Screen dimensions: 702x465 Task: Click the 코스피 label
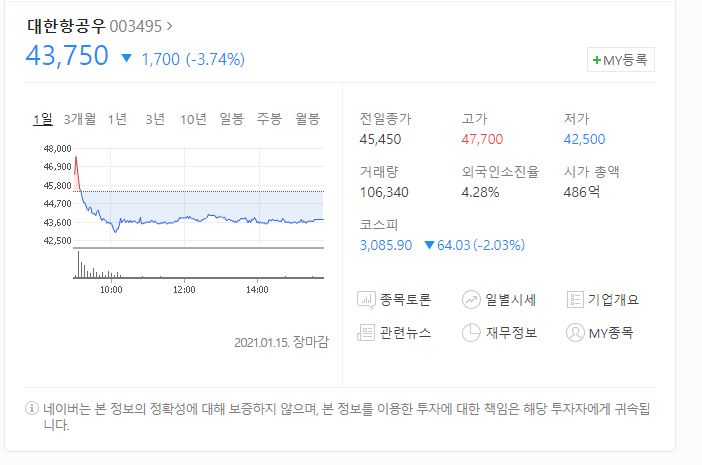pos(379,225)
